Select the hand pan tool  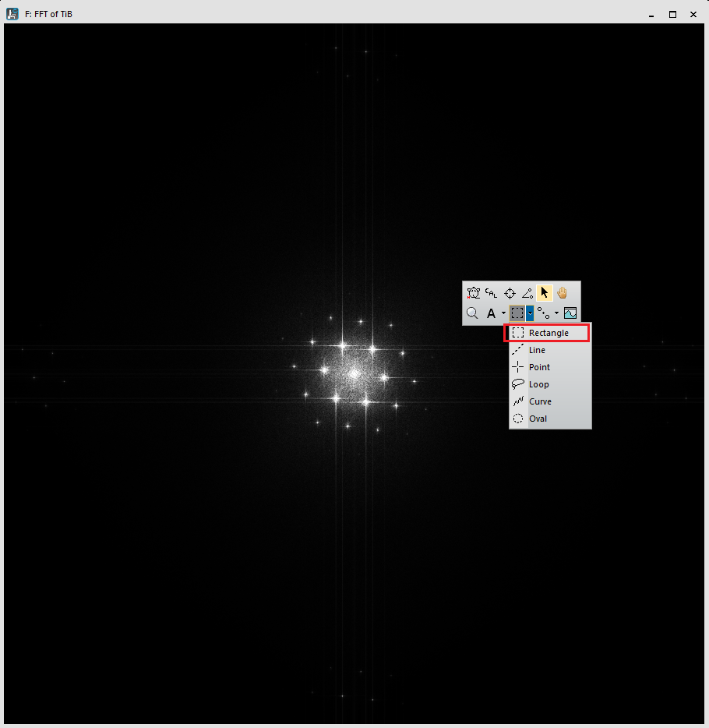click(563, 293)
